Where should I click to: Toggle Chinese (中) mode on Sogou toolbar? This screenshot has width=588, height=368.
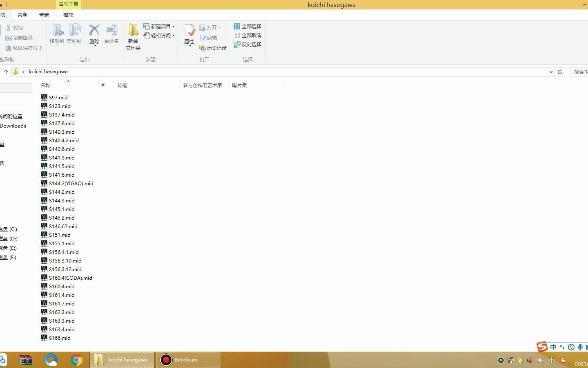pyautogui.click(x=553, y=347)
